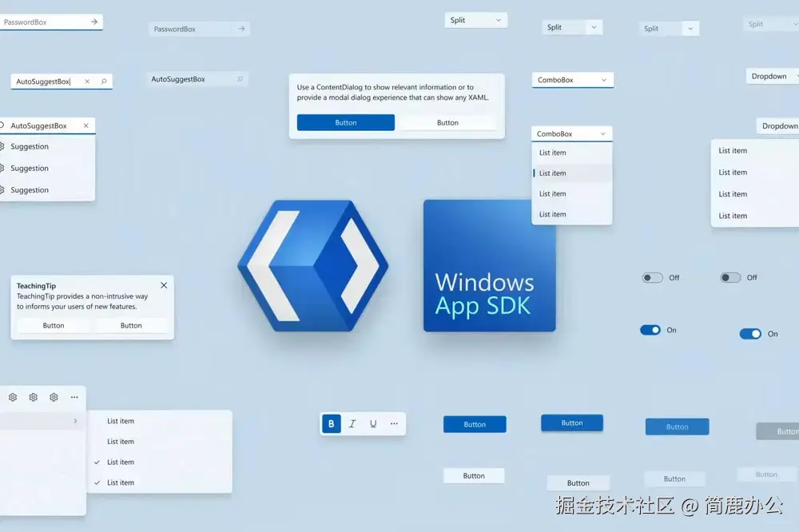
Task: Toggle the upper checked List item in the flyout
Action: [x=160, y=463]
